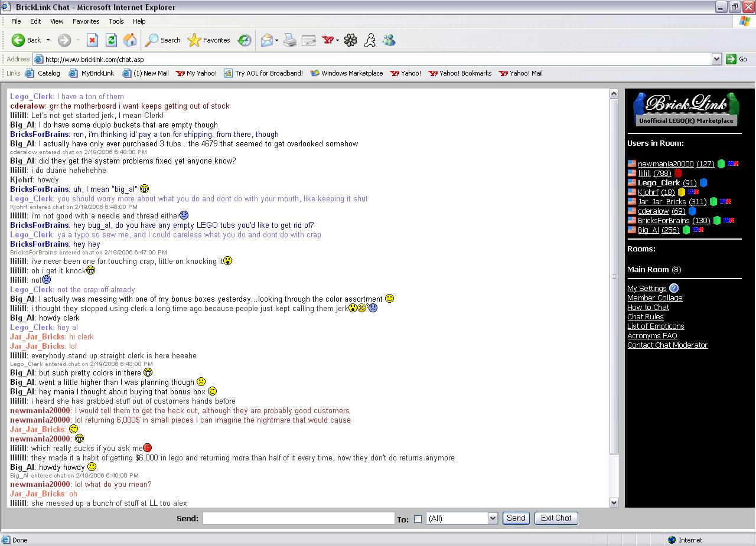Viewport: 756px width, 546px height.
Task: Open the (1) New Mail bookmark
Action: (x=145, y=73)
